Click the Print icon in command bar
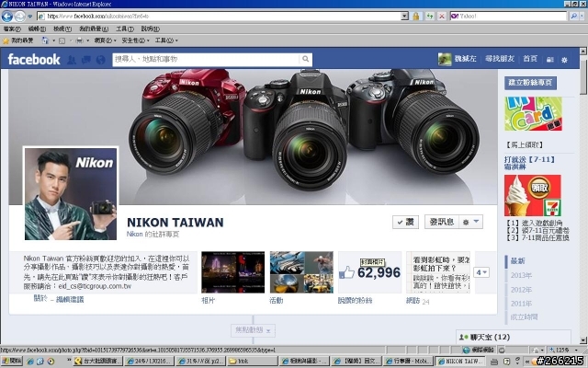 point(80,40)
